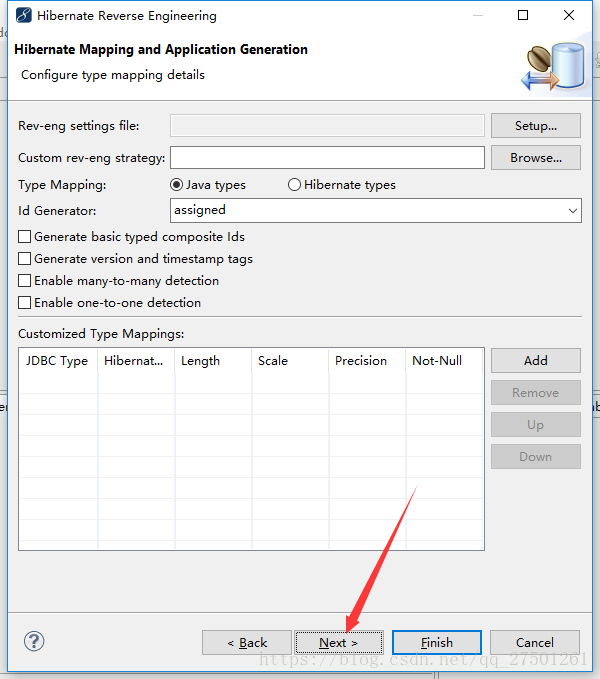The height and width of the screenshot is (679, 600).
Task: Click the Finish button
Action: [x=437, y=643]
